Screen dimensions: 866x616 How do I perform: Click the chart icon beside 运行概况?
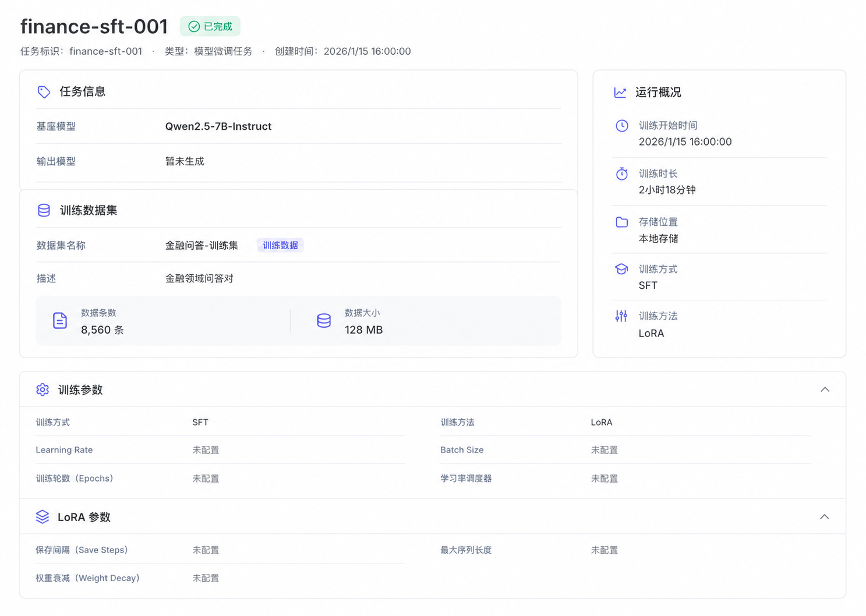click(x=620, y=93)
